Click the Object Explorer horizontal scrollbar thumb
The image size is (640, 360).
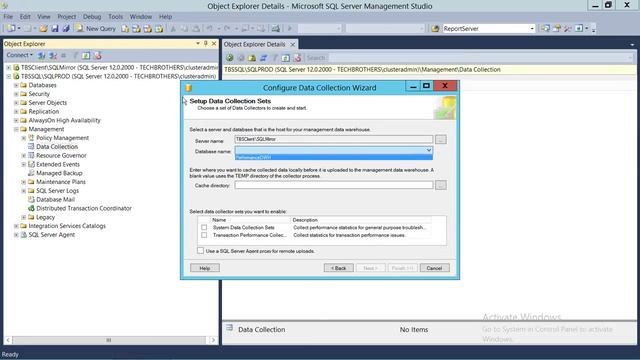pyautogui.click(x=109, y=340)
